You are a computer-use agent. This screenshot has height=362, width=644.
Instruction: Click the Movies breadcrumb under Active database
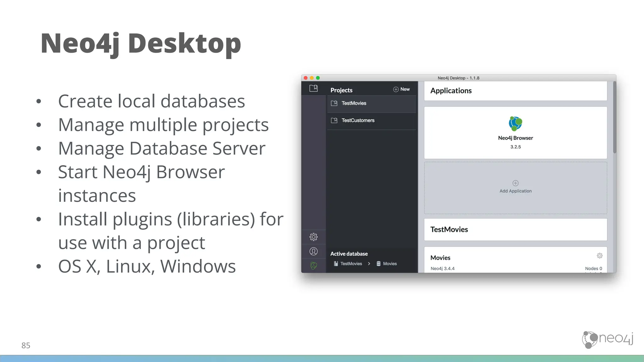coord(390,264)
